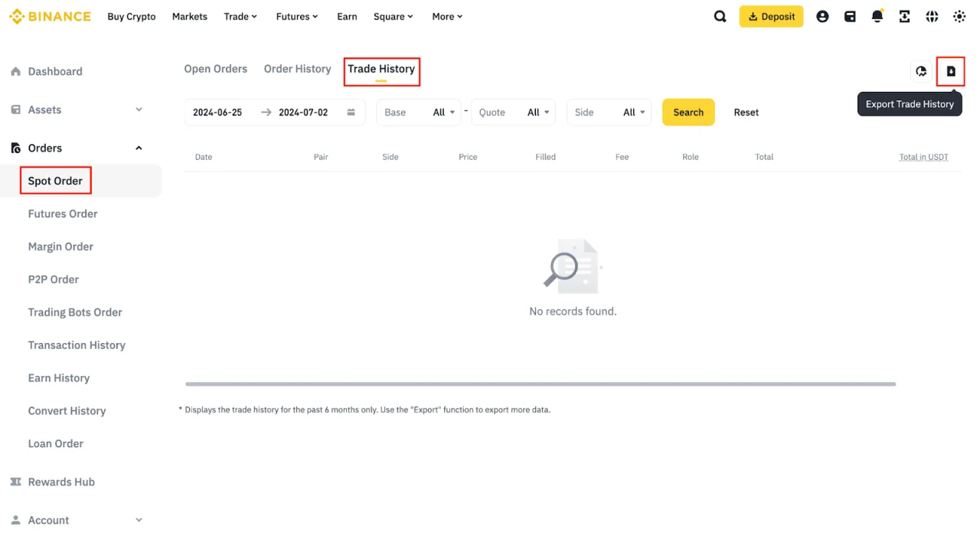Click the start date 2024-06-25 field
This screenshot has width=980, height=542.
click(217, 113)
